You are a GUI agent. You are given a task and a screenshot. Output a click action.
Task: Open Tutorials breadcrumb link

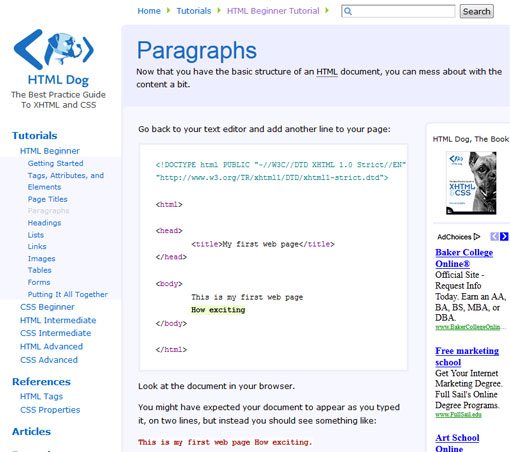click(x=194, y=11)
